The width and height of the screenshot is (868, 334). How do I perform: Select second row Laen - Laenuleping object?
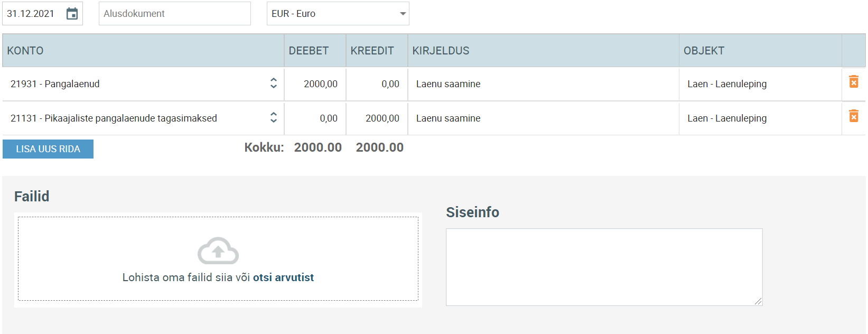point(760,118)
